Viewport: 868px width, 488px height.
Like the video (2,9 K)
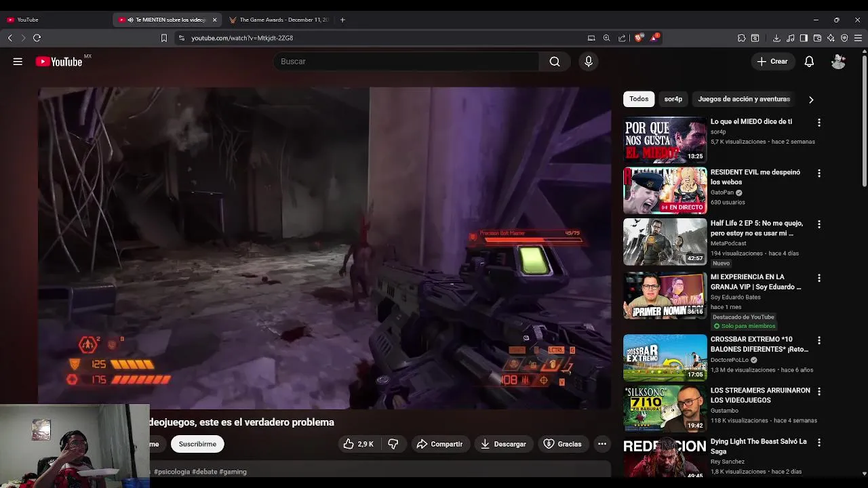[358, 444]
